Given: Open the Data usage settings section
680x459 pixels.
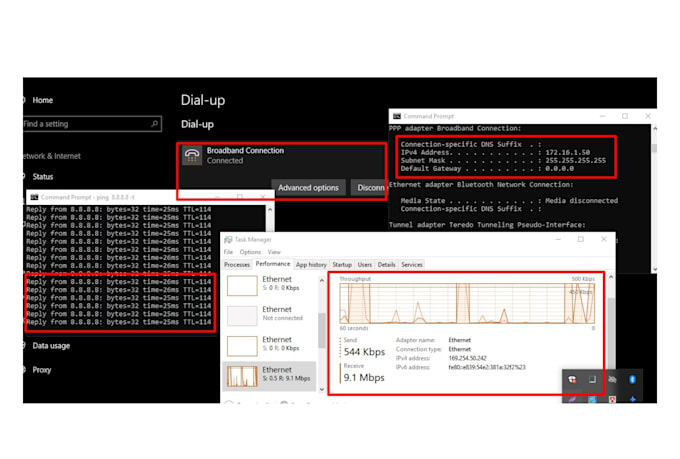Looking at the screenshot, I should 51,346.
